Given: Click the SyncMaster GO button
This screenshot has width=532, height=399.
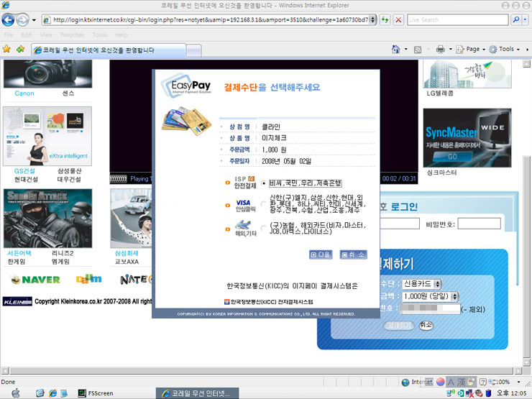Looking at the screenshot, I should [453, 157].
